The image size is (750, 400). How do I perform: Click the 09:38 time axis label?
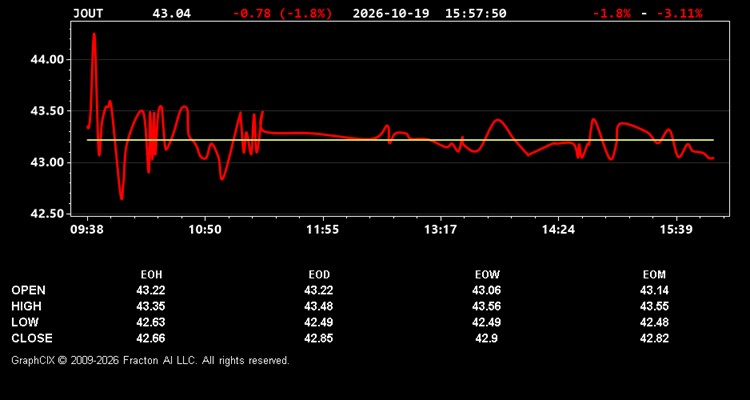coord(88,230)
